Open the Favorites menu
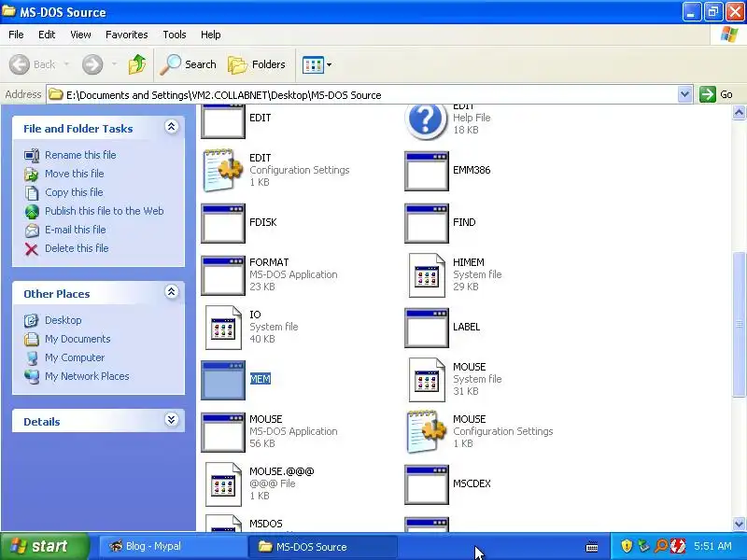Screen dimensions: 747x560 click(127, 35)
